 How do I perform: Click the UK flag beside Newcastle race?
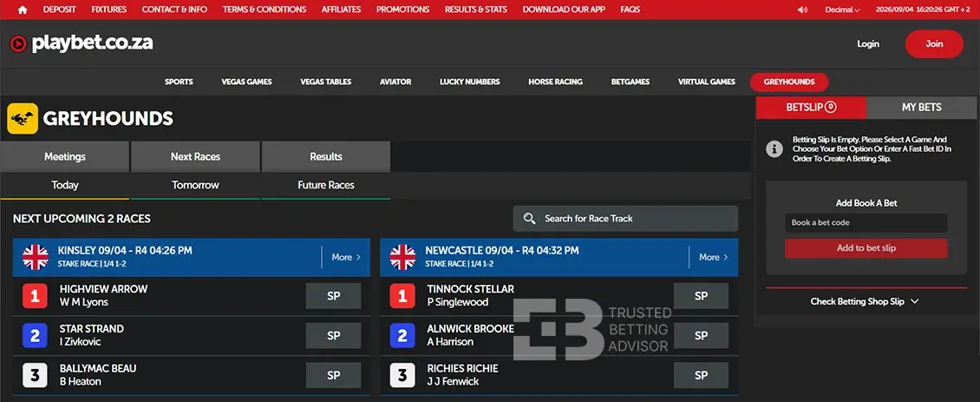click(402, 257)
